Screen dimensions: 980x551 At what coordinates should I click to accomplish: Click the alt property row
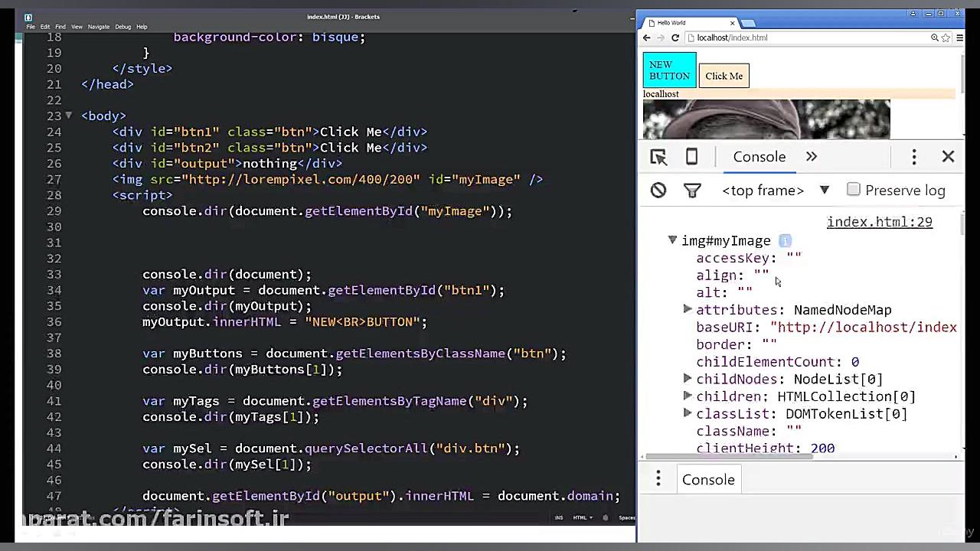tap(724, 292)
